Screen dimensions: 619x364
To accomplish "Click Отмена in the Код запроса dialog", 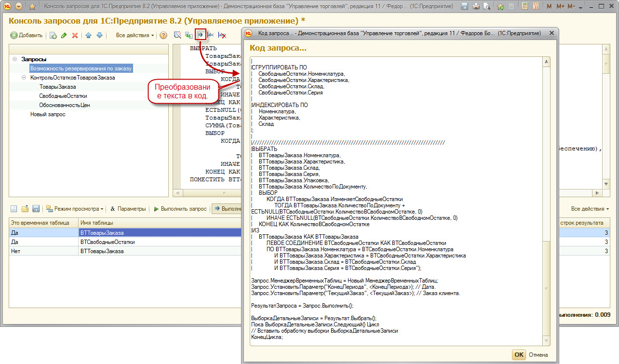I will (x=538, y=355).
